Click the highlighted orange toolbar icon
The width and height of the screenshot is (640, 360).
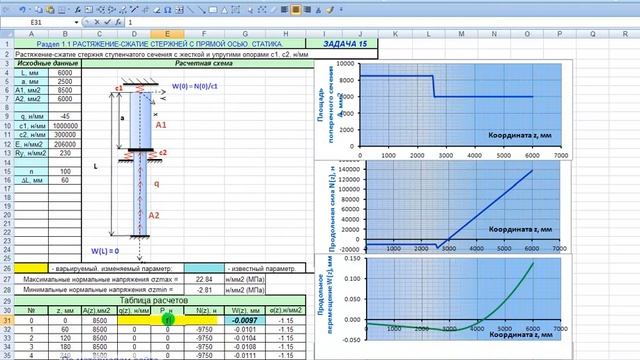[x=296, y=9]
